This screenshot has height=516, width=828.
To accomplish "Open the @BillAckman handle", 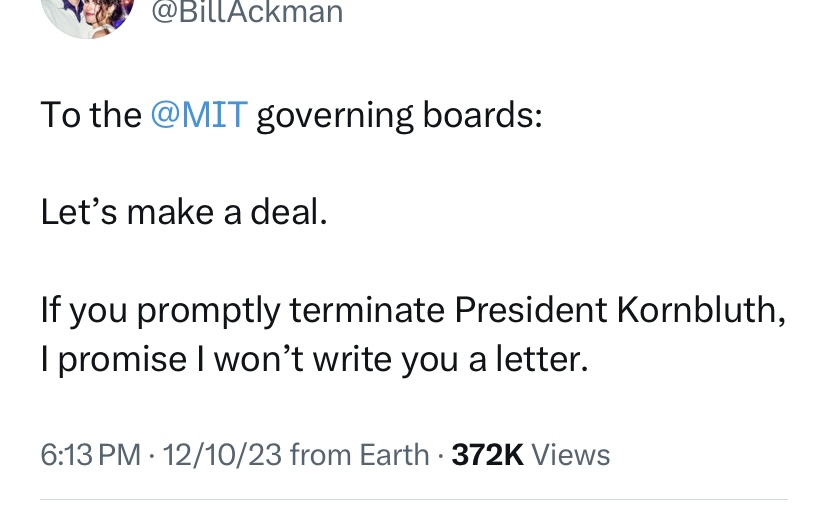I will [x=247, y=13].
